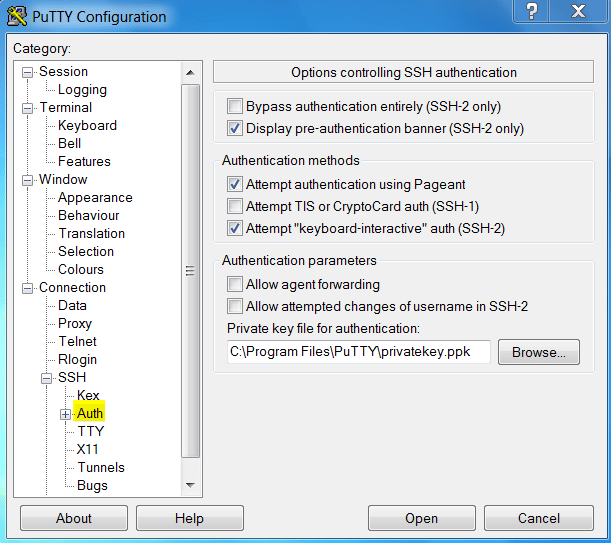Uncheck Display pre-authentication banner

tap(235, 128)
